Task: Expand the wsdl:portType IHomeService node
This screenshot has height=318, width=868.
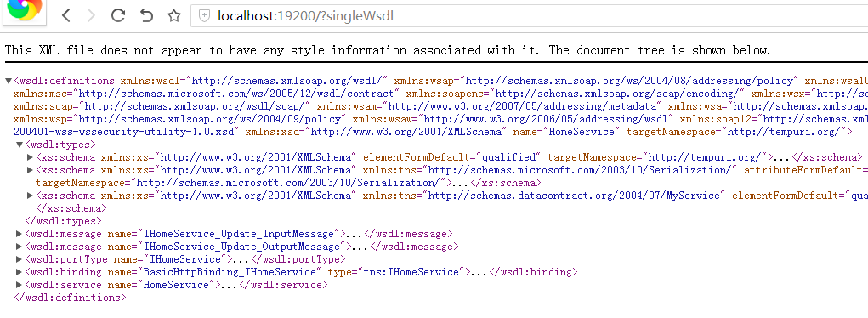Action: [x=20, y=259]
